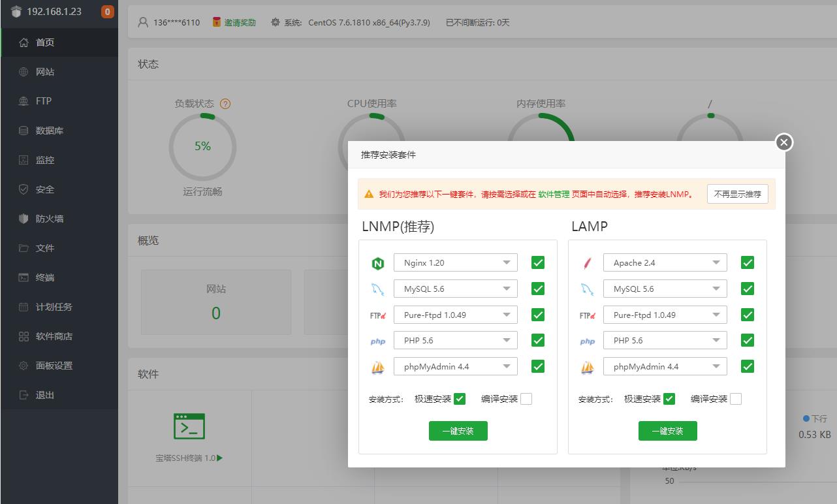Click the phpMyAdmin sailboat icon in LNMP

[x=377, y=367]
